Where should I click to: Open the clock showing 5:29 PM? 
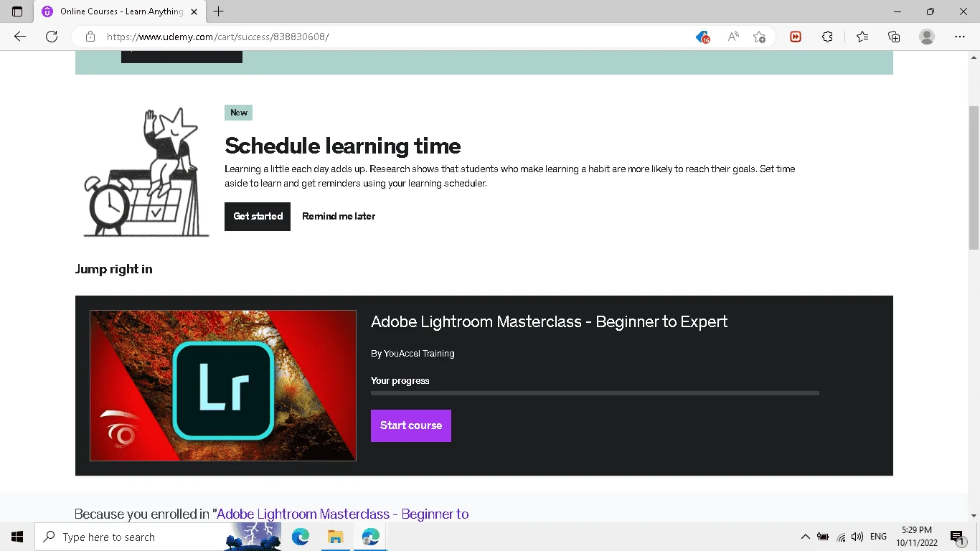915,537
